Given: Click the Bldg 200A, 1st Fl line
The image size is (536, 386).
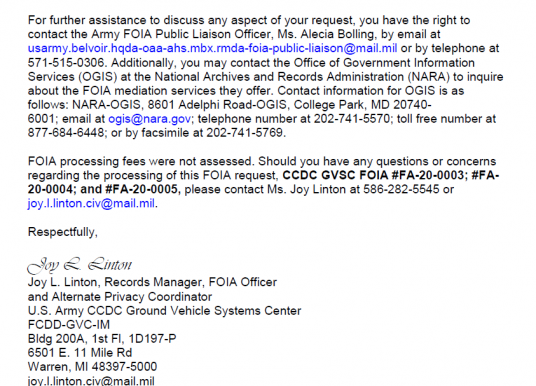Looking at the screenshot, I should [x=102, y=339].
